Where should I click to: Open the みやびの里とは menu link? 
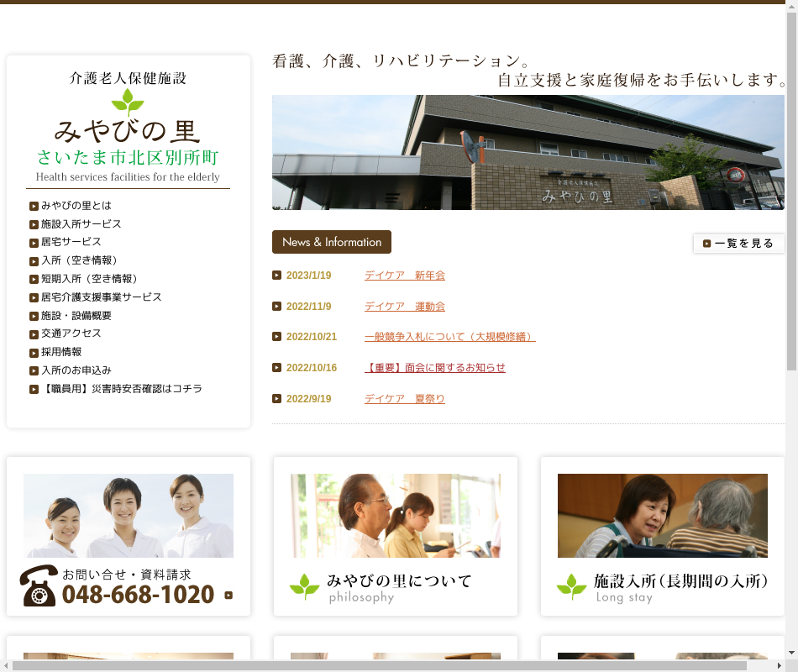point(76,206)
